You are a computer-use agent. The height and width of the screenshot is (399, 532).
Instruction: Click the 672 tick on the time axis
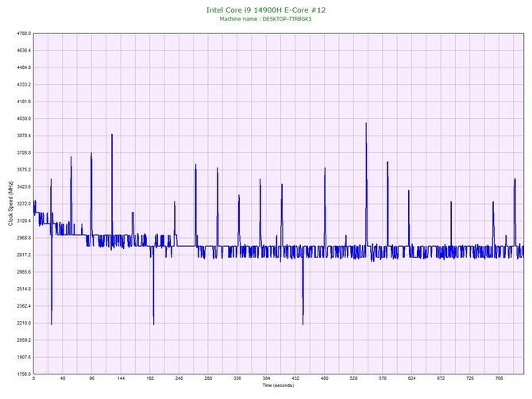441,378
